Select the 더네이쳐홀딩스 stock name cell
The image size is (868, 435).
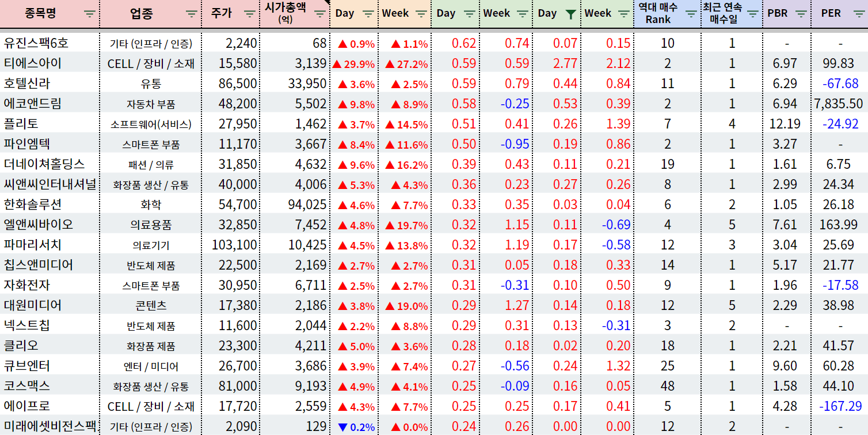[x=50, y=164]
